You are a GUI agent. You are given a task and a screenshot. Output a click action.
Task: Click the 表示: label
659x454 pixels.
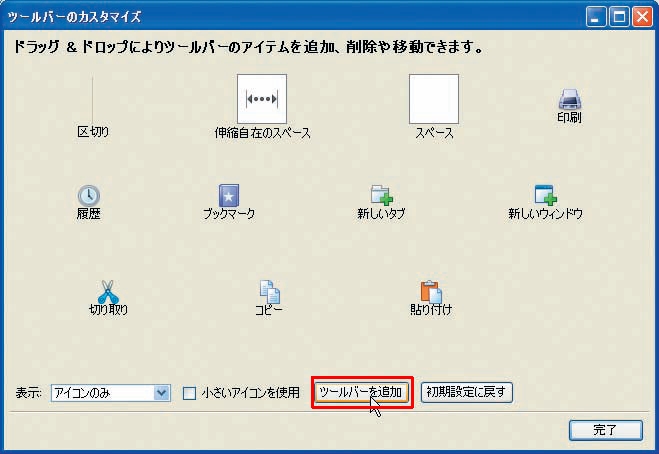(x=29, y=393)
